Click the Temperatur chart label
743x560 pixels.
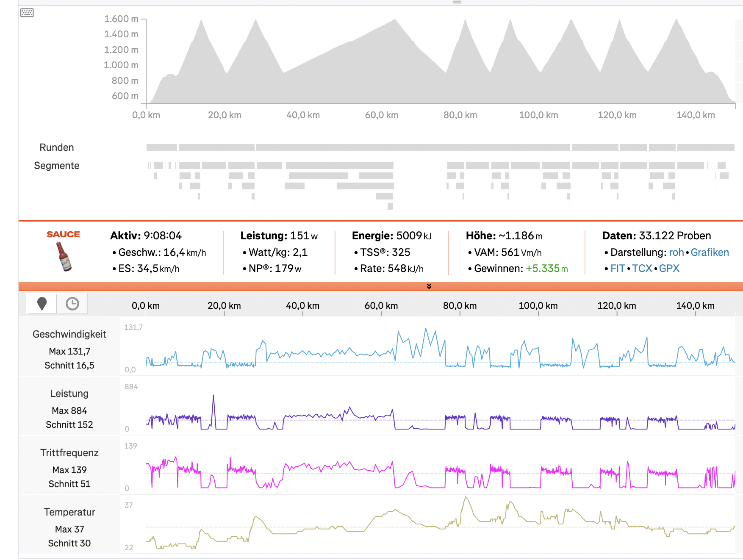click(x=69, y=512)
